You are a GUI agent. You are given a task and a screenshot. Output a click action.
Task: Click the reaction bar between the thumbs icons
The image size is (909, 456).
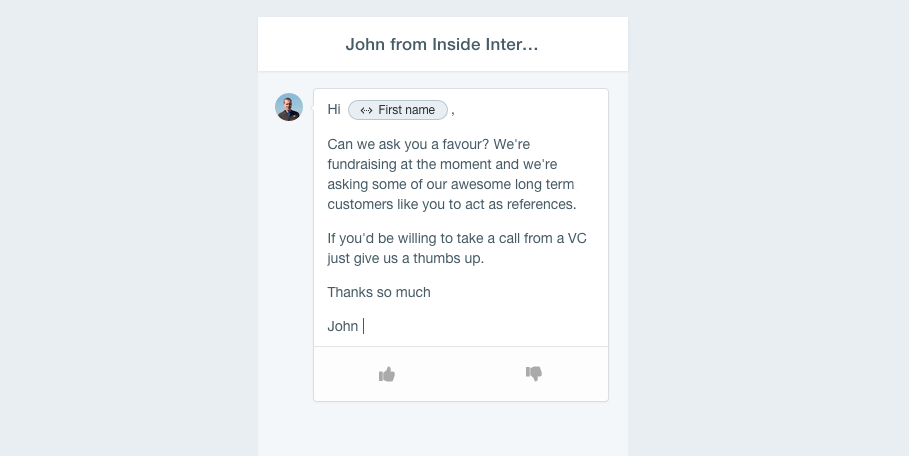click(460, 374)
